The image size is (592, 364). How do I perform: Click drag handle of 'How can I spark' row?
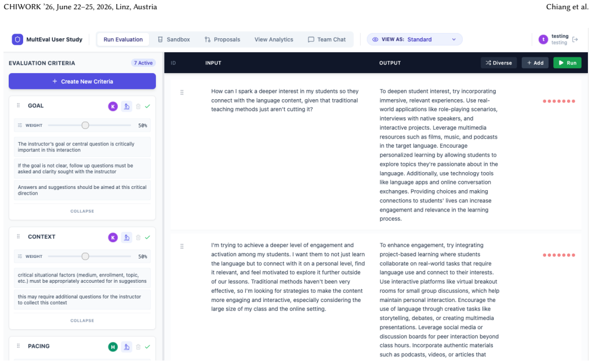click(182, 93)
